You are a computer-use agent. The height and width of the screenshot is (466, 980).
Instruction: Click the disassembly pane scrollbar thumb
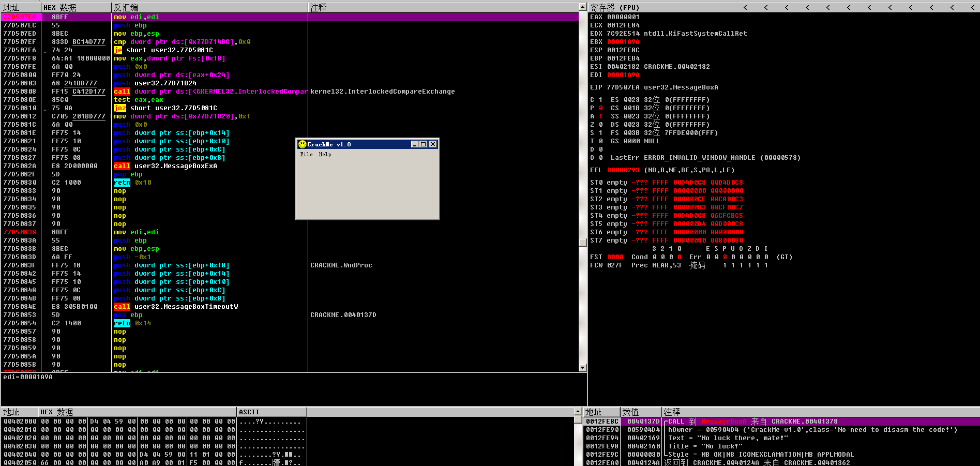583,242
